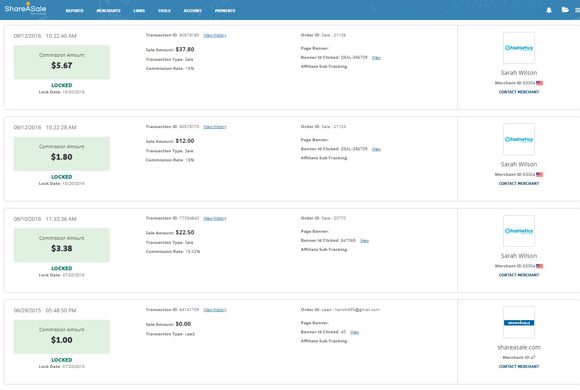The height and width of the screenshot is (390, 580).
Task: Click LOCKED status under $1.00 commission
Action: 62,360
